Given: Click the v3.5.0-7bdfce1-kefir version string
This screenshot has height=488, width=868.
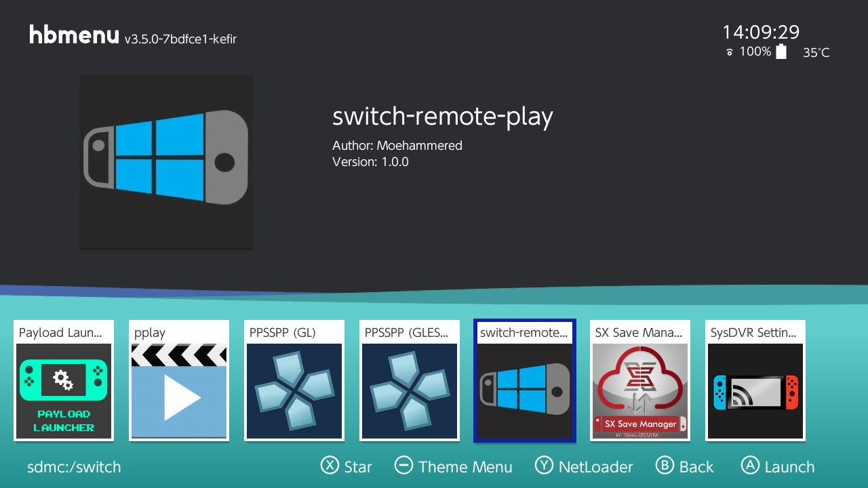Looking at the screenshot, I should (x=180, y=39).
